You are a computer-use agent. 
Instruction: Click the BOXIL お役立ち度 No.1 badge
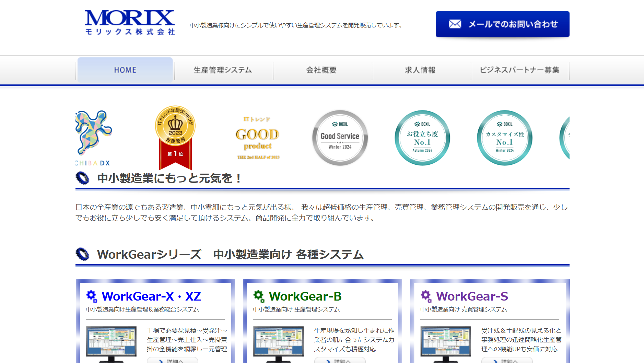point(422,138)
